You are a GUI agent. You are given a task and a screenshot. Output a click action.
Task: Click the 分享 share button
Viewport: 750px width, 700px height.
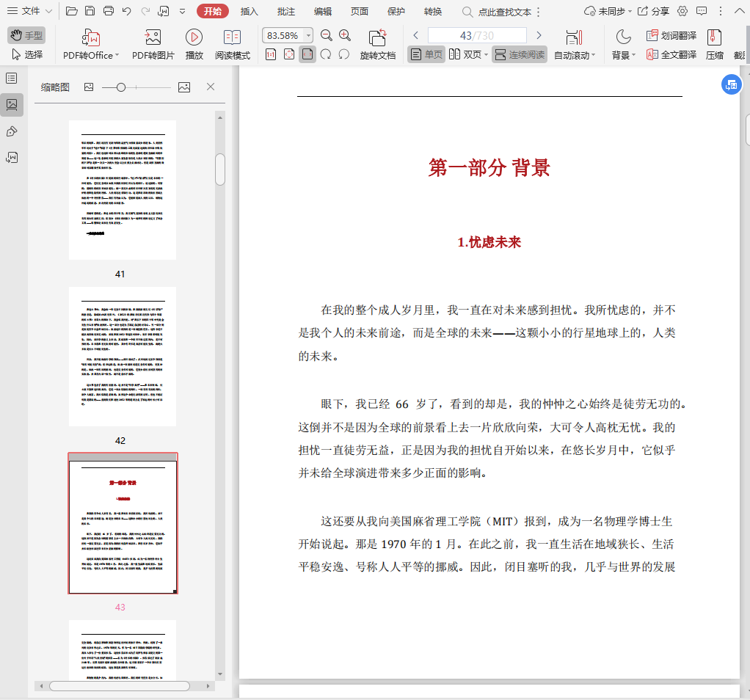pos(653,11)
